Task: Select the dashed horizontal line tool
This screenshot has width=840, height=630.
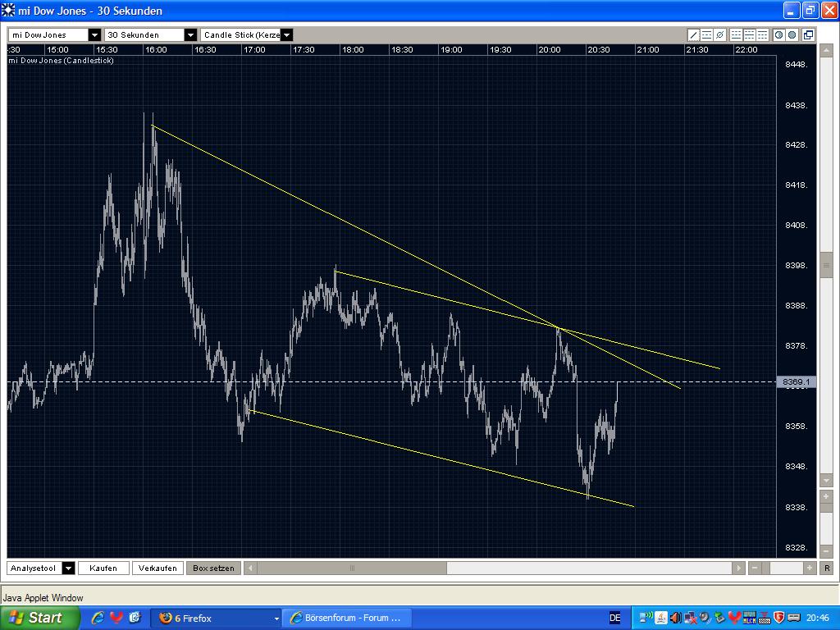Action: point(707,34)
